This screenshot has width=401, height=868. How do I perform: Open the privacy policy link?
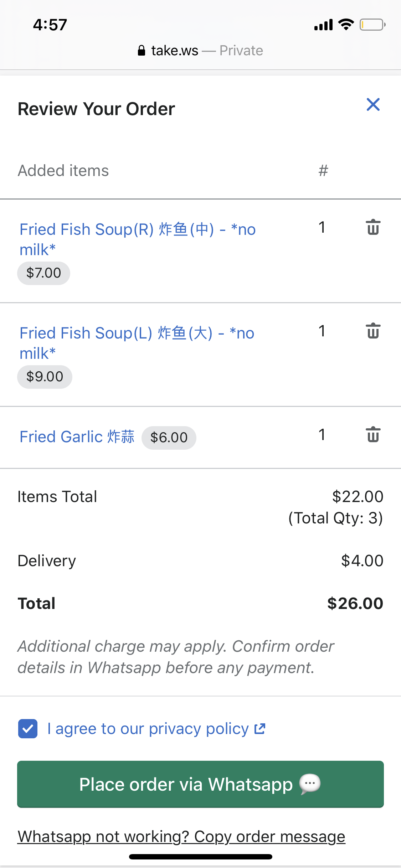[x=148, y=729]
